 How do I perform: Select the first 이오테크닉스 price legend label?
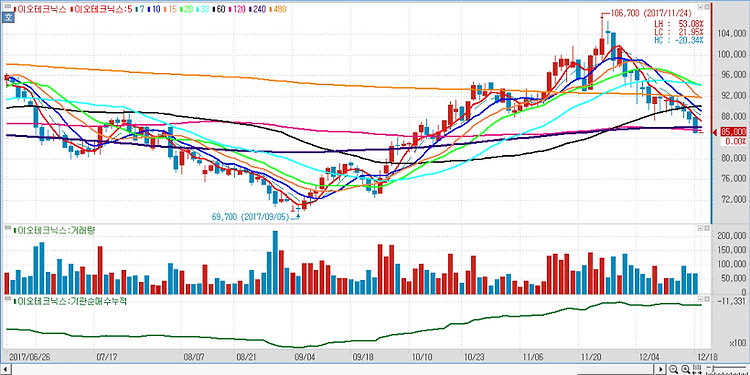coord(40,10)
